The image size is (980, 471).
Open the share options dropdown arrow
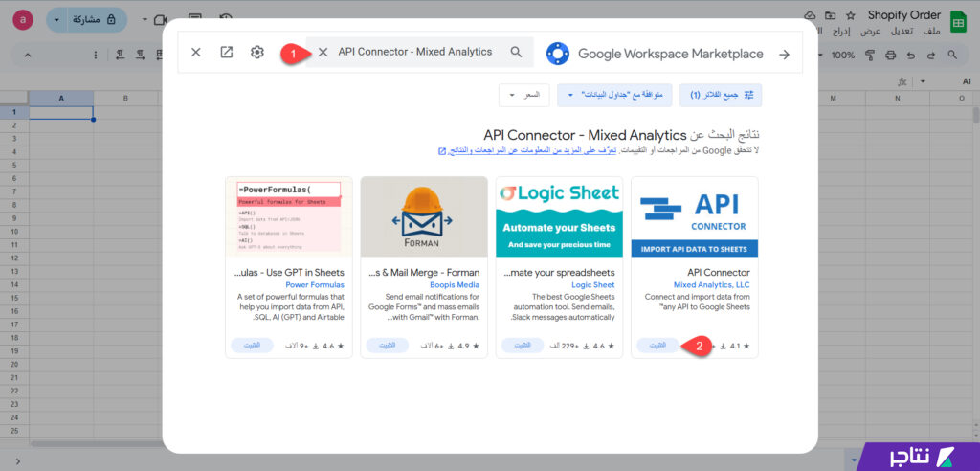click(x=56, y=20)
